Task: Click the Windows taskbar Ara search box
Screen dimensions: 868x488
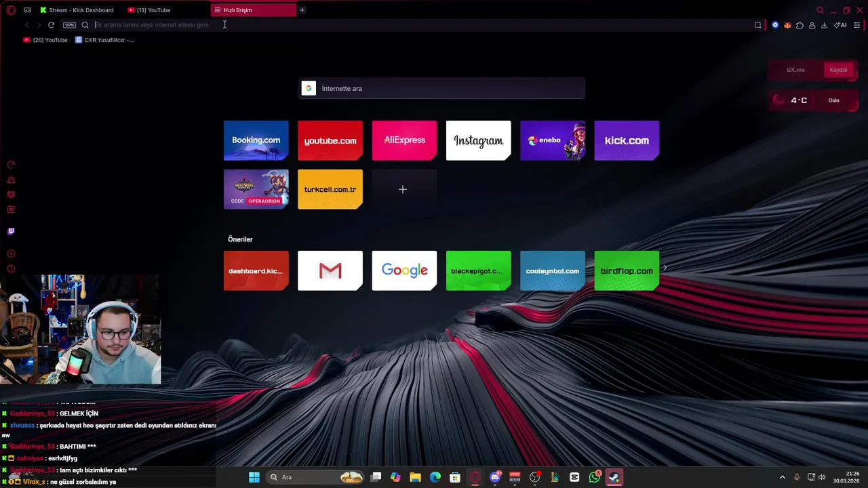Action: click(x=315, y=477)
